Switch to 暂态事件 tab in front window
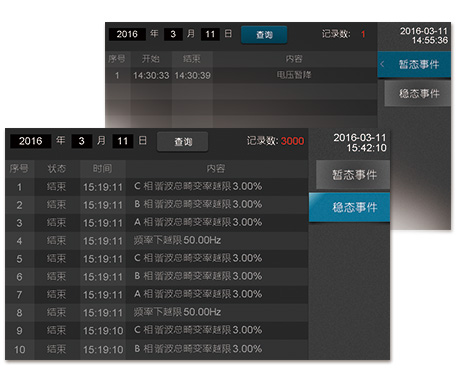The image size is (470, 383). (353, 174)
